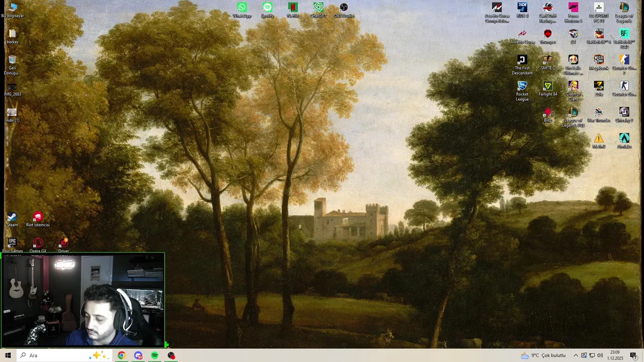644x362 pixels.
Task: Open Spotify from the taskbar
Action: pyautogui.click(x=155, y=355)
